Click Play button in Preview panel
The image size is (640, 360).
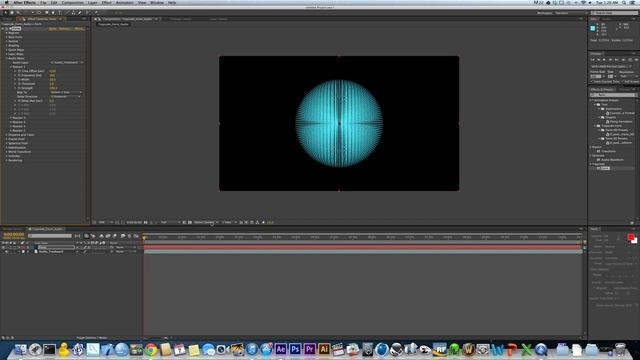click(x=604, y=60)
